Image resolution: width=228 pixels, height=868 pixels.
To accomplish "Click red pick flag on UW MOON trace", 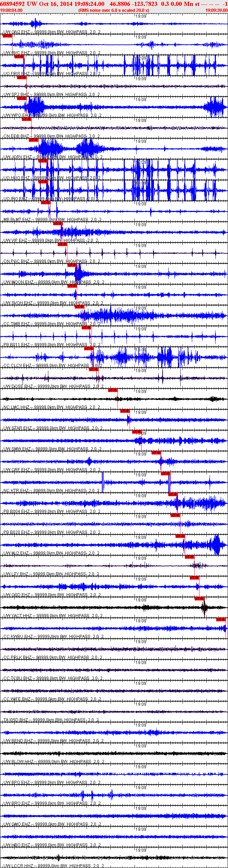I will (72, 265).
